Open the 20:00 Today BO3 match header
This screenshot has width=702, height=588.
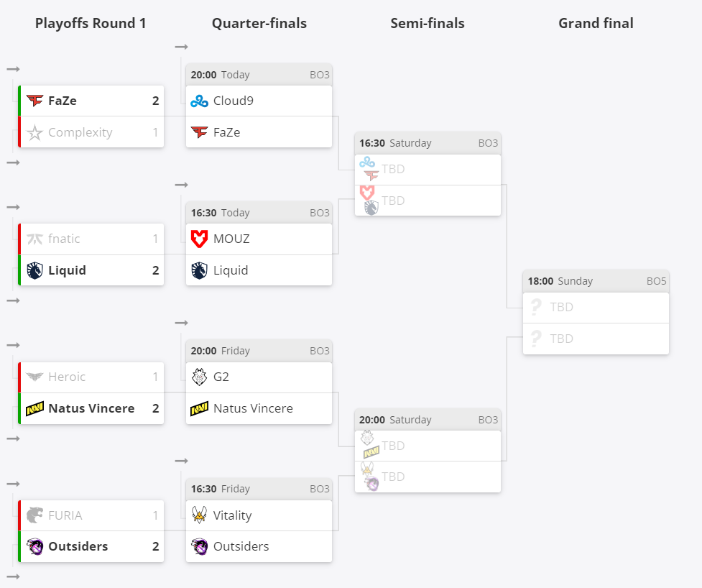pyautogui.click(x=259, y=75)
